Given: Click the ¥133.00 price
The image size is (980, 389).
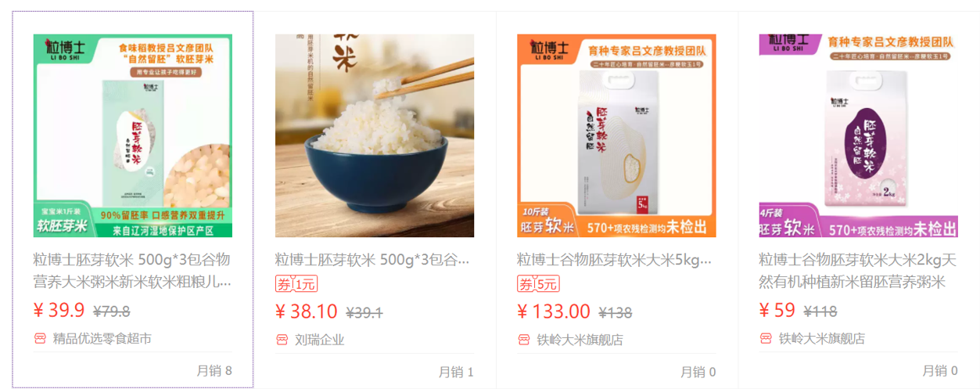Looking at the screenshot, I should coord(554,312).
